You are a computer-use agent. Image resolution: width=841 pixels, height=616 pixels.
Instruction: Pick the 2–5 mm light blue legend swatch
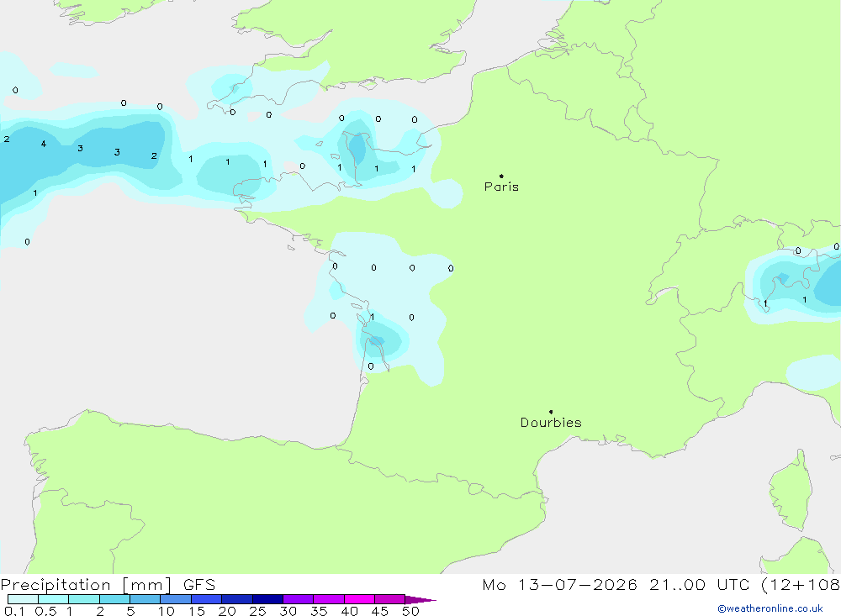pos(114,599)
